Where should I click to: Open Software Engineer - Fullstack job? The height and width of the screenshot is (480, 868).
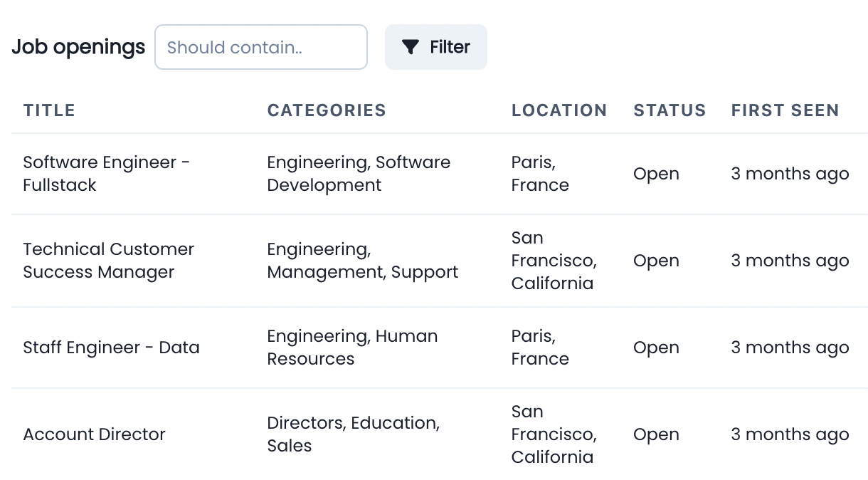pyautogui.click(x=107, y=173)
